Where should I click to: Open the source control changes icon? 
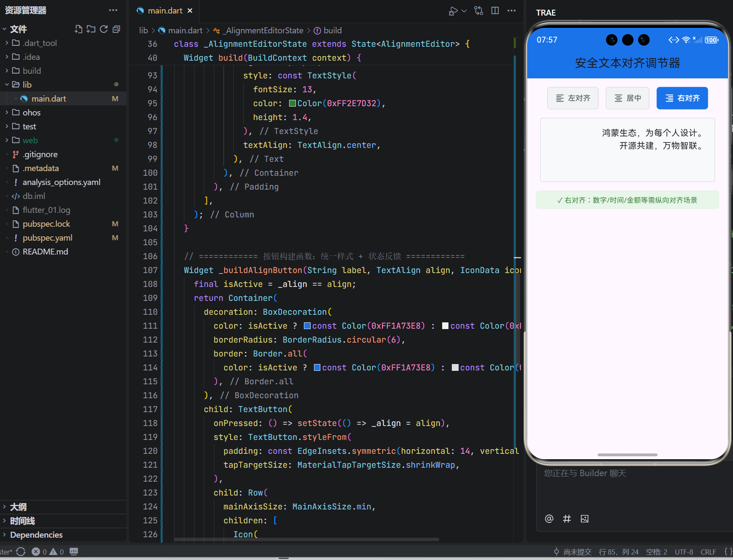coord(478,11)
